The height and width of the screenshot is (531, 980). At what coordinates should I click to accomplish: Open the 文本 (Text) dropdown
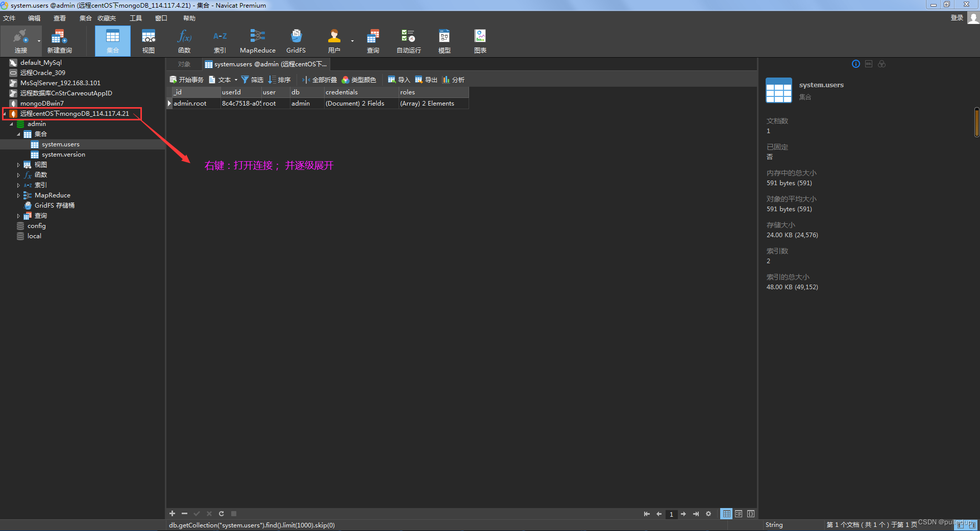pos(223,80)
